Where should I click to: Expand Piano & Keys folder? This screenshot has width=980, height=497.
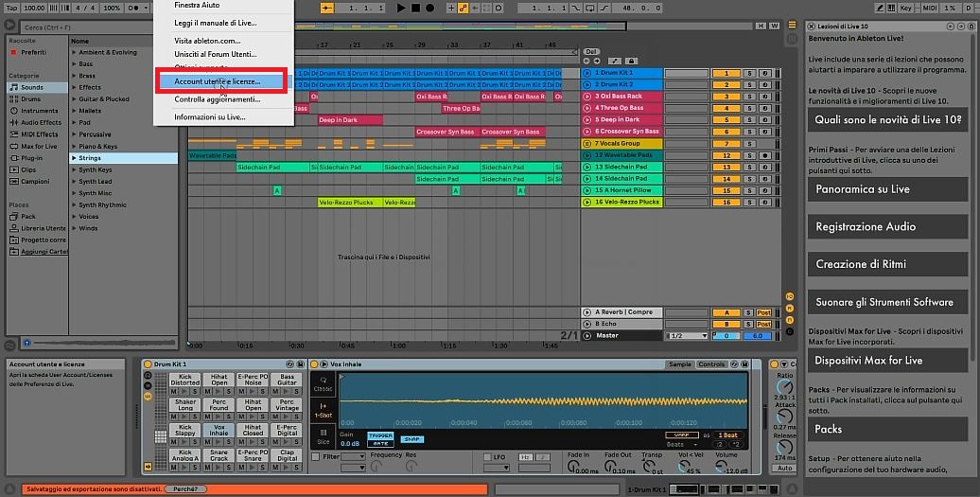(x=74, y=147)
